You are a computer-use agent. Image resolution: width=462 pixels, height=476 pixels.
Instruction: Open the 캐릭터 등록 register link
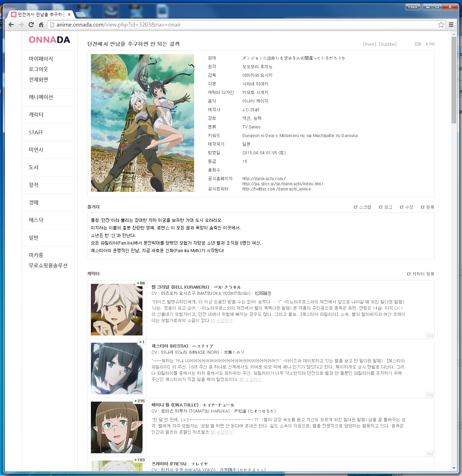tap(421, 274)
